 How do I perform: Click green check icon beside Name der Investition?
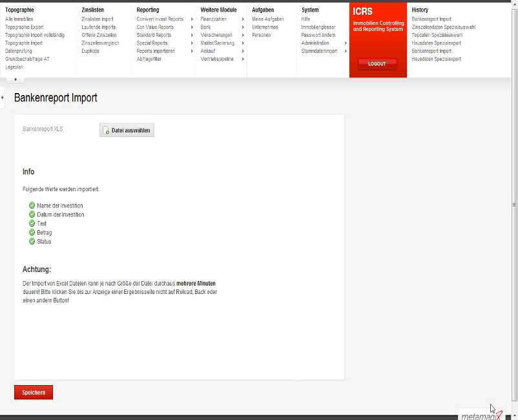[32, 205]
